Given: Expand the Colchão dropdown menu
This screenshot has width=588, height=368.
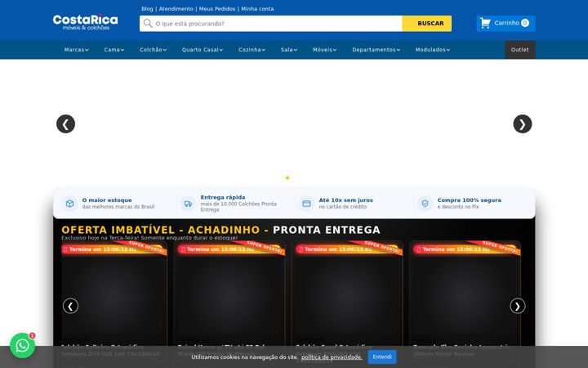Looking at the screenshot, I should pos(153,50).
